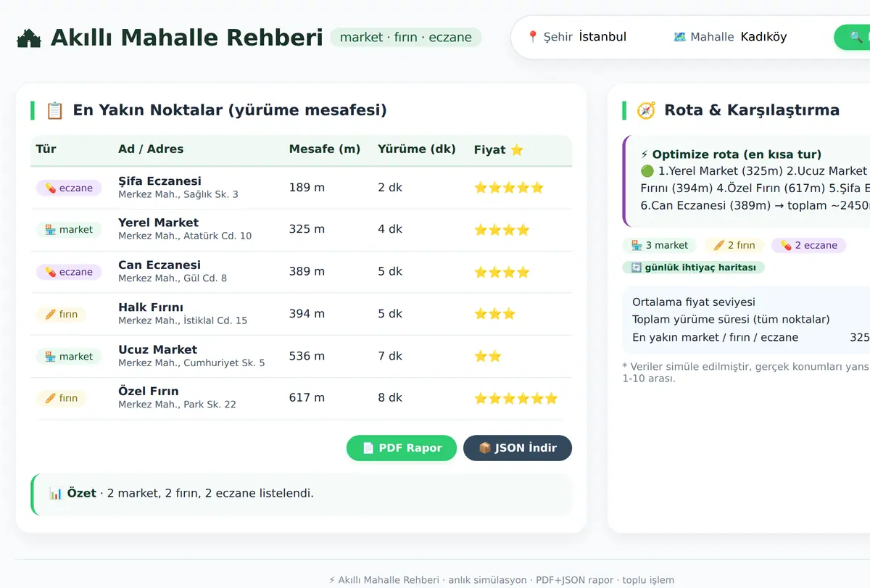Click the '394 m' distance cell
This screenshot has width=870, height=588.
(307, 314)
